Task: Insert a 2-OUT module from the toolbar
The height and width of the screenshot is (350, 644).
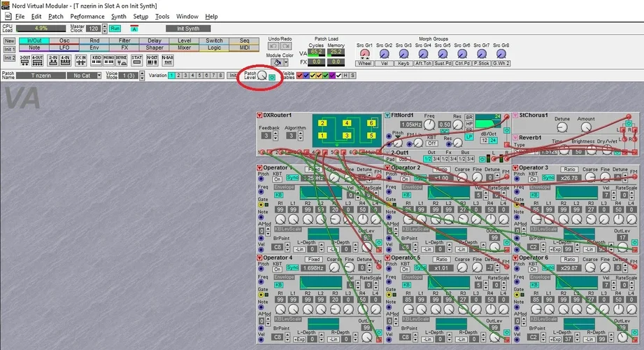Action: [x=25, y=61]
